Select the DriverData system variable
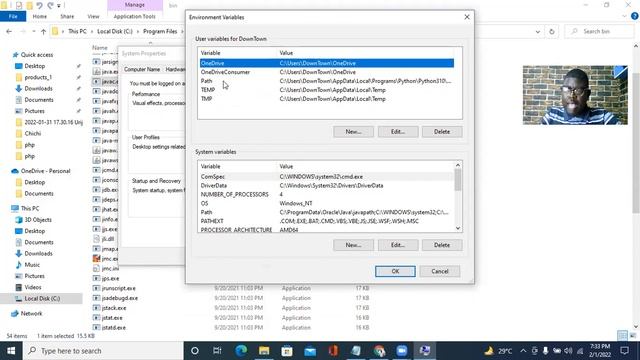The width and height of the screenshot is (640, 360). click(327, 186)
